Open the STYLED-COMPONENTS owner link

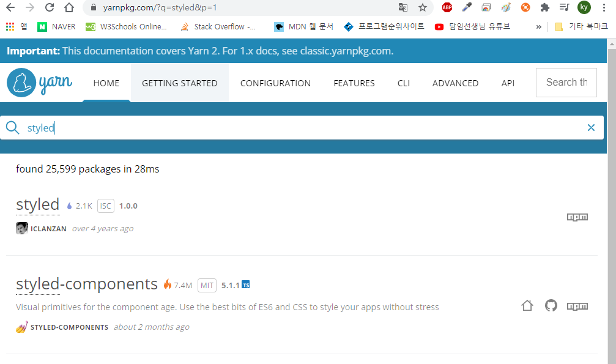click(70, 327)
